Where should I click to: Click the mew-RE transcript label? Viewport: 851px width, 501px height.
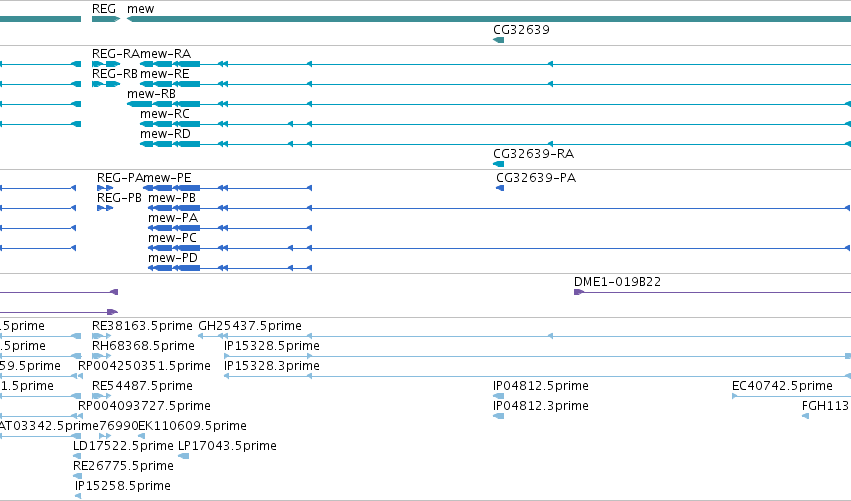164,74
